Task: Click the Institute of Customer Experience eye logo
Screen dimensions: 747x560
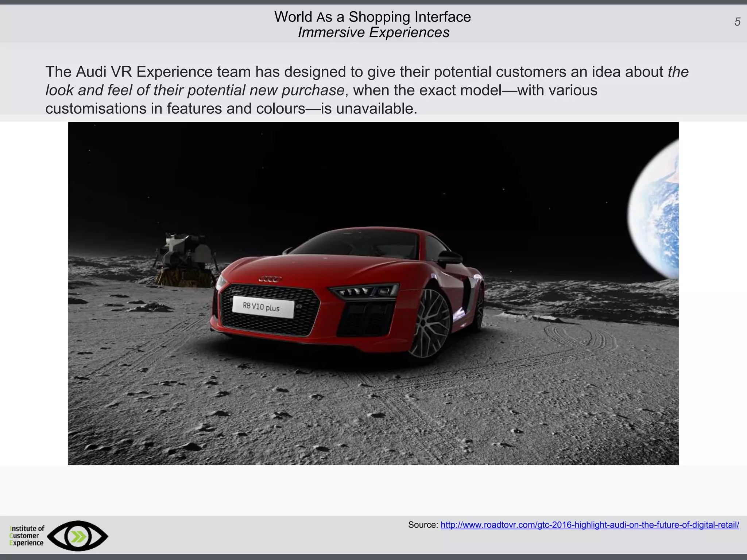Action: [78, 536]
